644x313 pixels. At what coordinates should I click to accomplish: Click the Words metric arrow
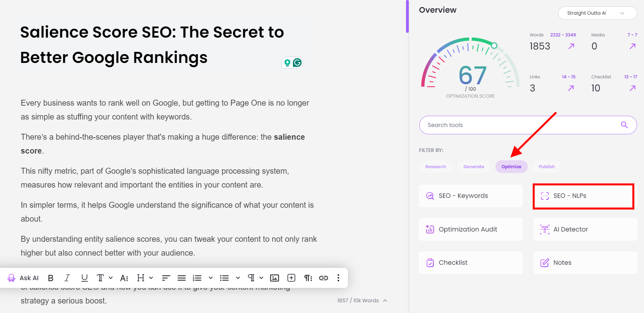pos(571,46)
